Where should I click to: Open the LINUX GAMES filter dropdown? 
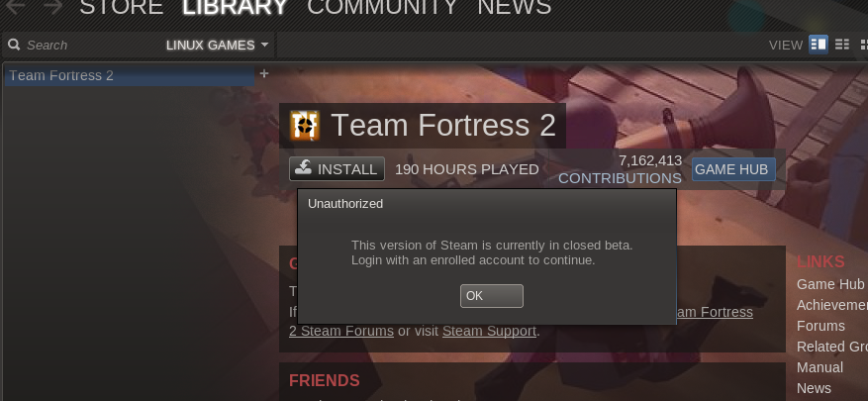point(217,45)
